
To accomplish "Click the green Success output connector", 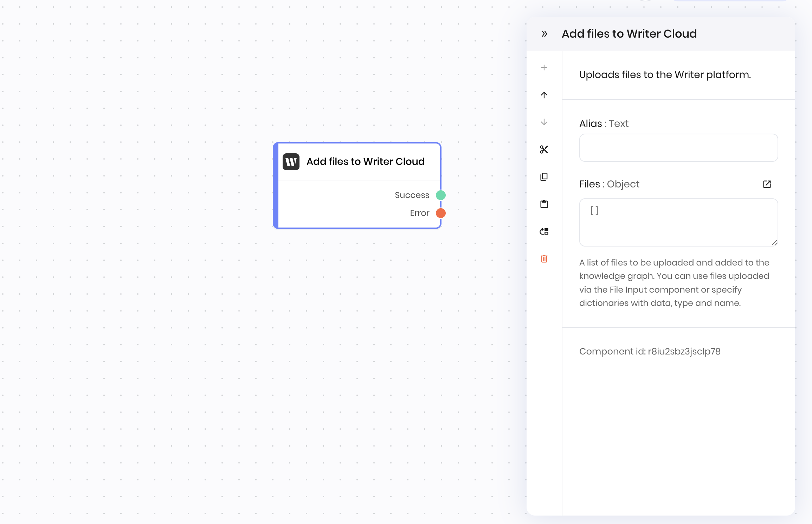I will pos(441,195).
